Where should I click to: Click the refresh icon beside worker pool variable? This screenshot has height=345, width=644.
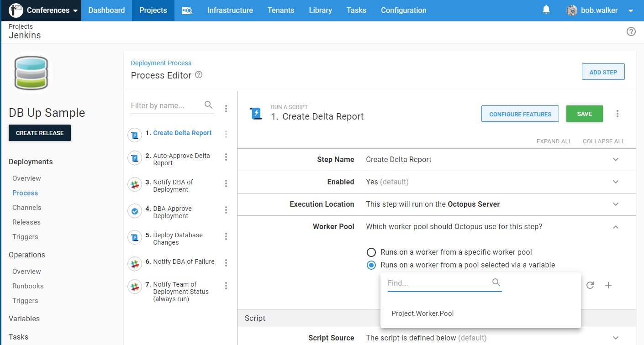[x=590, y=285]
